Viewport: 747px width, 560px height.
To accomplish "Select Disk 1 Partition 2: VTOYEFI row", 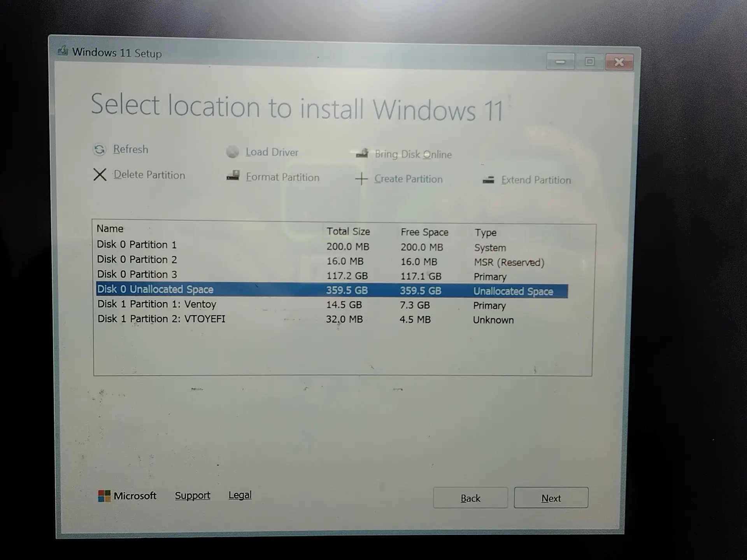I will (x=332, y=319).
